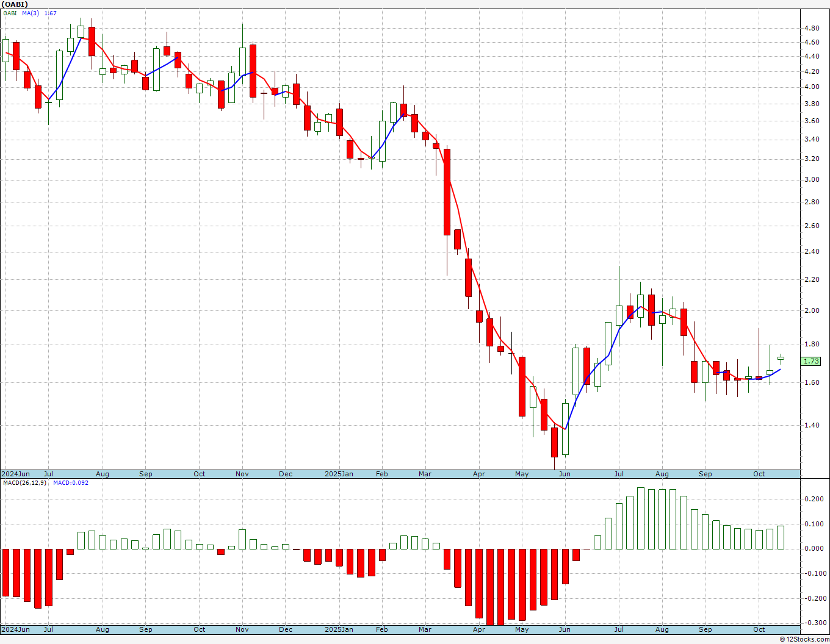
Task: Click the highlighted current price tag 1.73
Action: click(812, 361)
